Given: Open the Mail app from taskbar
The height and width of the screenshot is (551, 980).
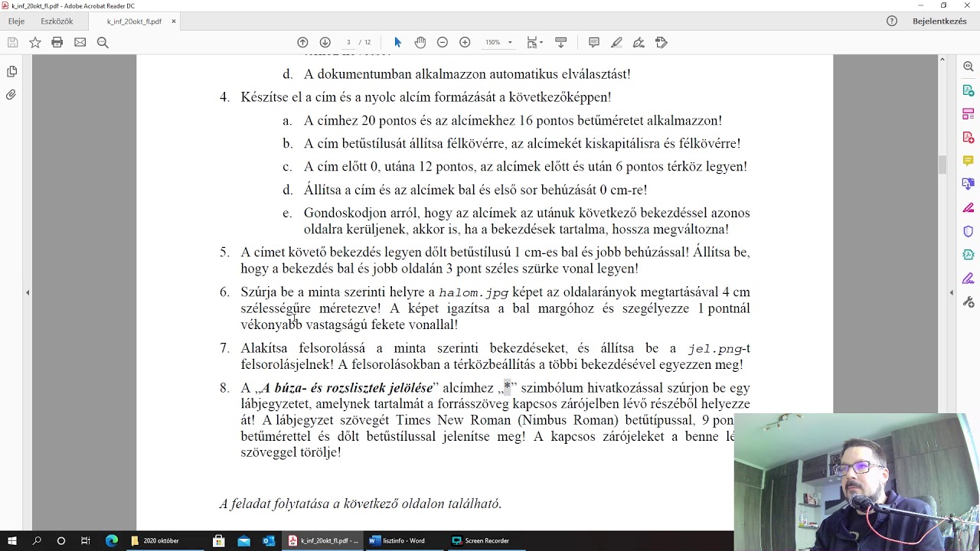Looking at the screenshot, I should 243,540.
